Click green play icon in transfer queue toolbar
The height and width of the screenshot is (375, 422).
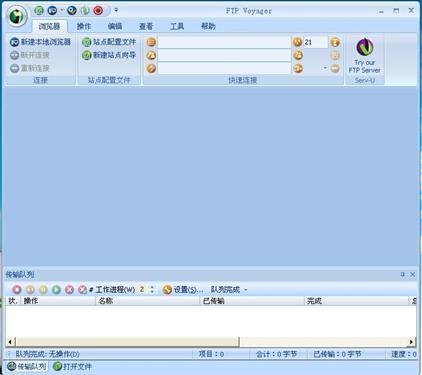click(x=56, y=289)
